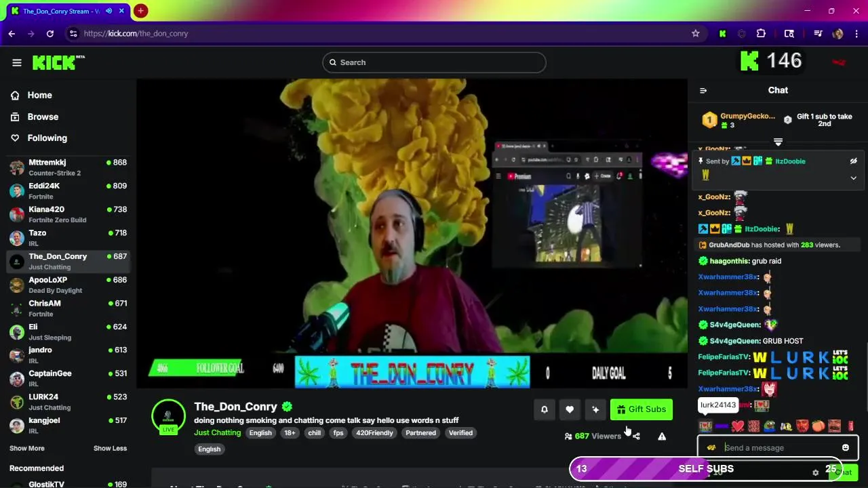The height and width of the screenshot is (488, 868).
Task: Insert the Pepe frog emote
Action: click(x=770, y=426)
